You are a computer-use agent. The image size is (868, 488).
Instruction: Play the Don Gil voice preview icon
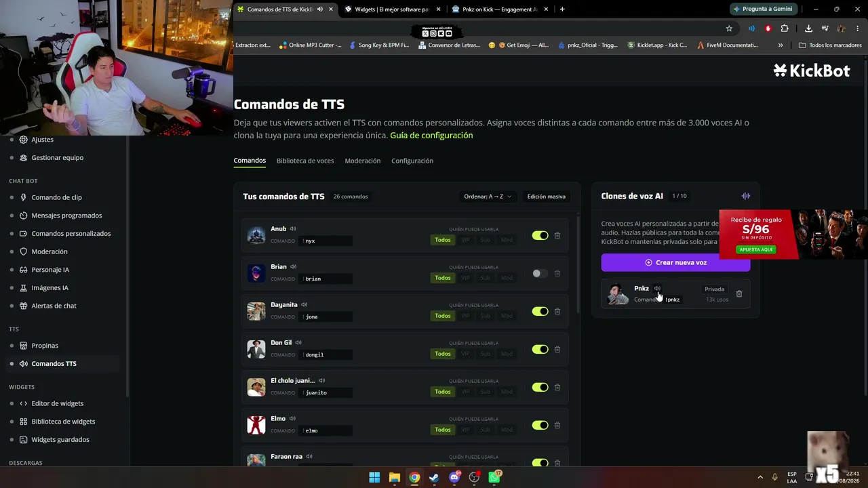tap(298, 343)
